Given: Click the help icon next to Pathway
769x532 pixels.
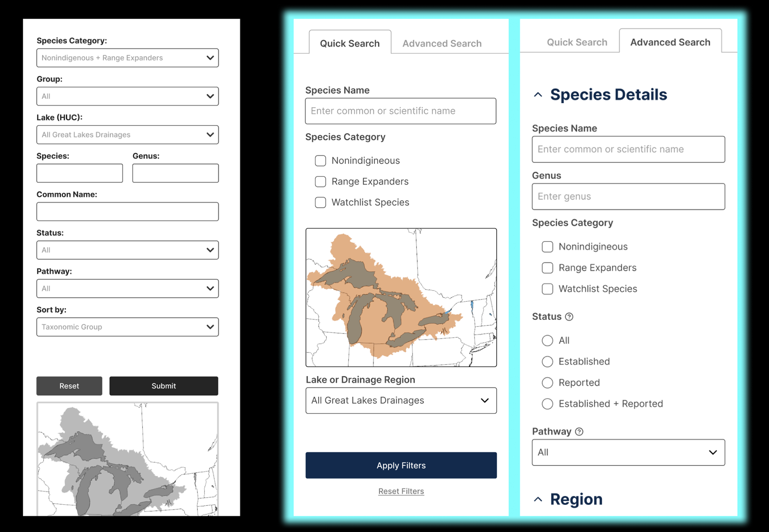Looking at the screenshot, I should [579, 432].
